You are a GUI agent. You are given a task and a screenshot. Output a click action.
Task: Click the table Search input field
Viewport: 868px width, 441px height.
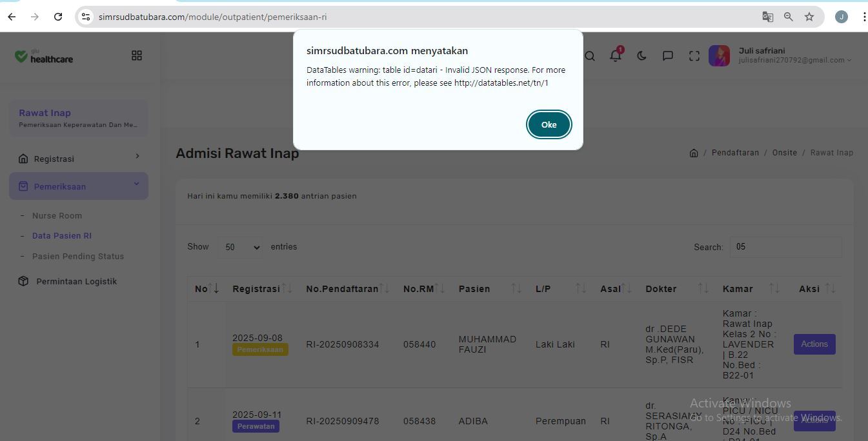(x=785, y=248)
